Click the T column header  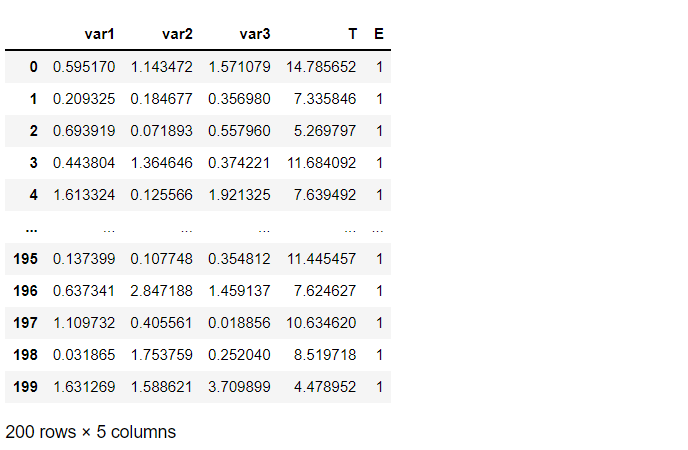pos(351,34)
